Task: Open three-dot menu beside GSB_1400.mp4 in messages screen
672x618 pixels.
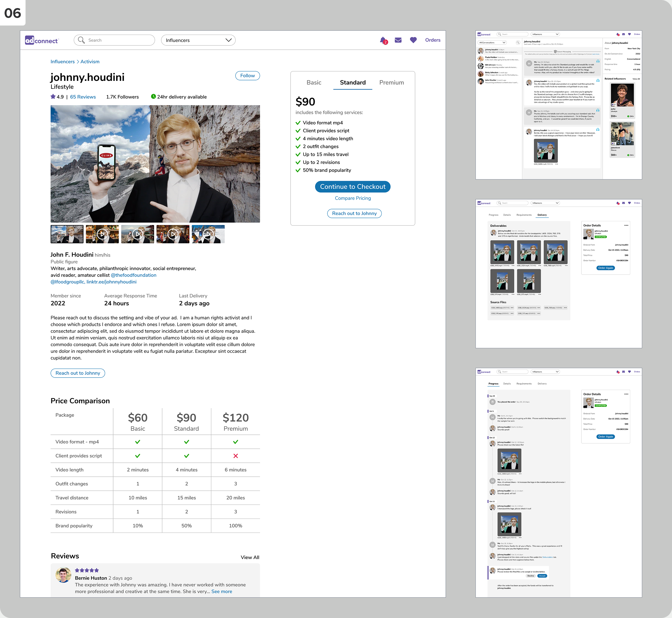Action: 556,164
